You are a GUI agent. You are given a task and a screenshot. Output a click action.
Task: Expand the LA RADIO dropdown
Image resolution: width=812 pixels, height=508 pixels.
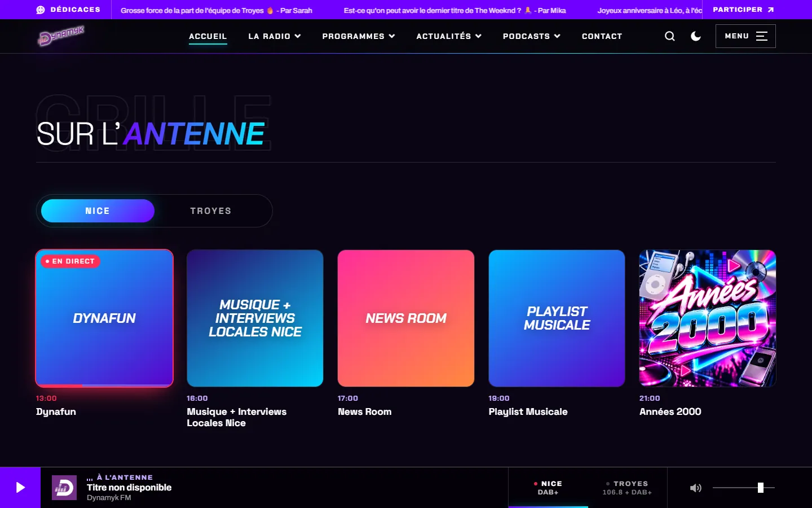point(275,36)
